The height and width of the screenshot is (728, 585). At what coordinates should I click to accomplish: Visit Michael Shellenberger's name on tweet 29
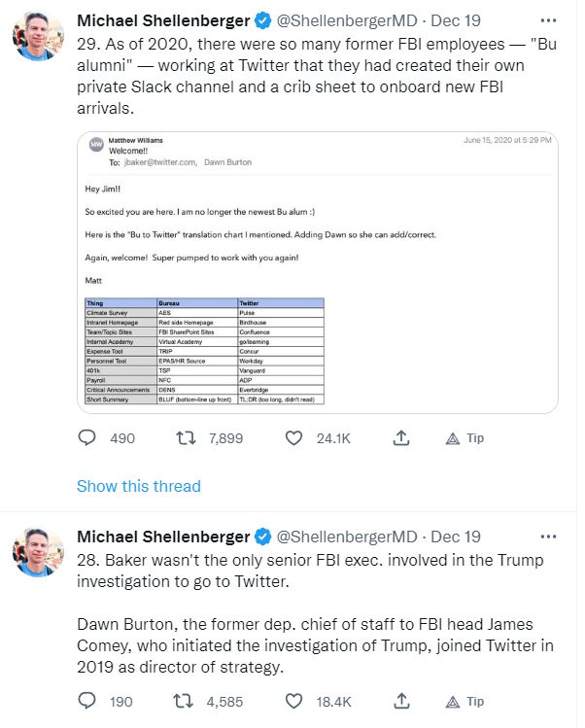[x=162, y=20]
